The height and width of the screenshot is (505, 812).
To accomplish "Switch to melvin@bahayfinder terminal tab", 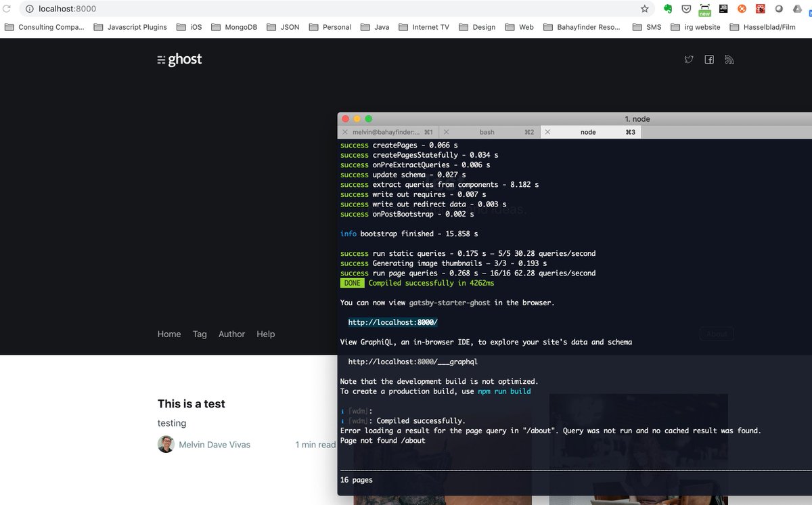I will click(x=388, y=132).
